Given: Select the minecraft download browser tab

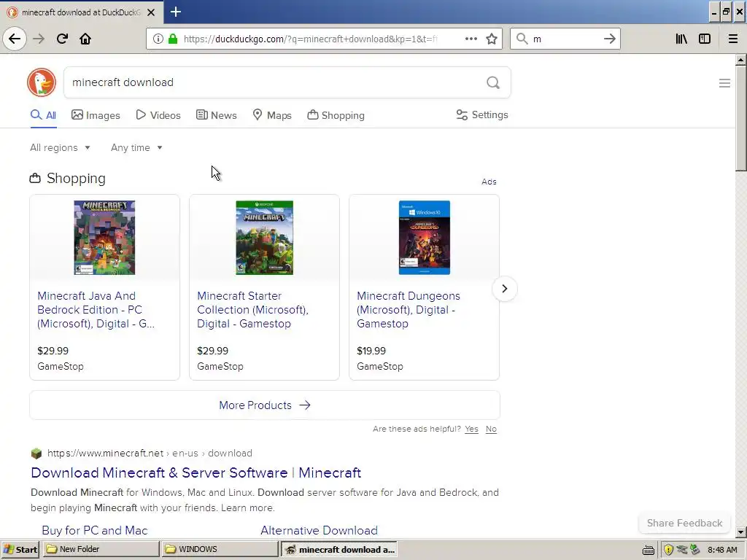Looking at the screenshot, I should pyautogui.click(x=81, y=12).
